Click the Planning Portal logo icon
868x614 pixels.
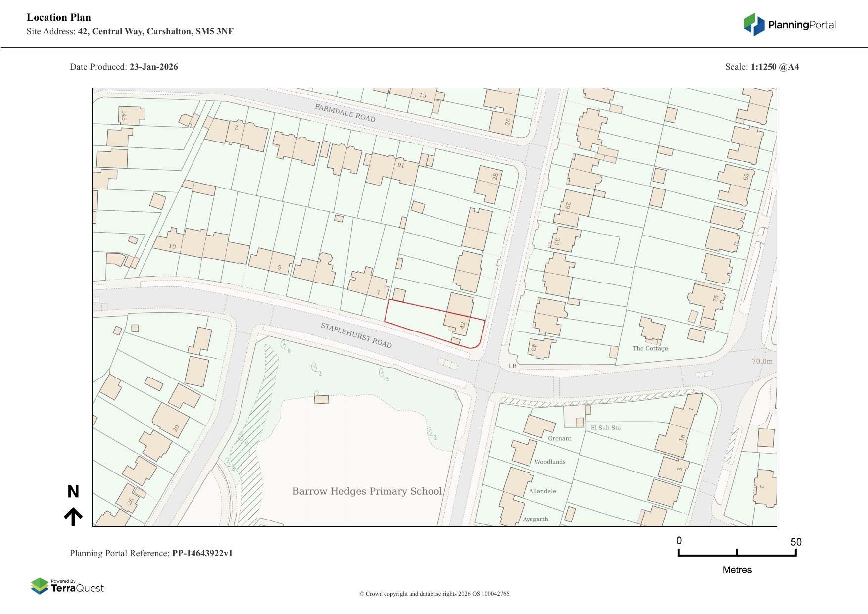pyautogui.click(x=754, y=25)
